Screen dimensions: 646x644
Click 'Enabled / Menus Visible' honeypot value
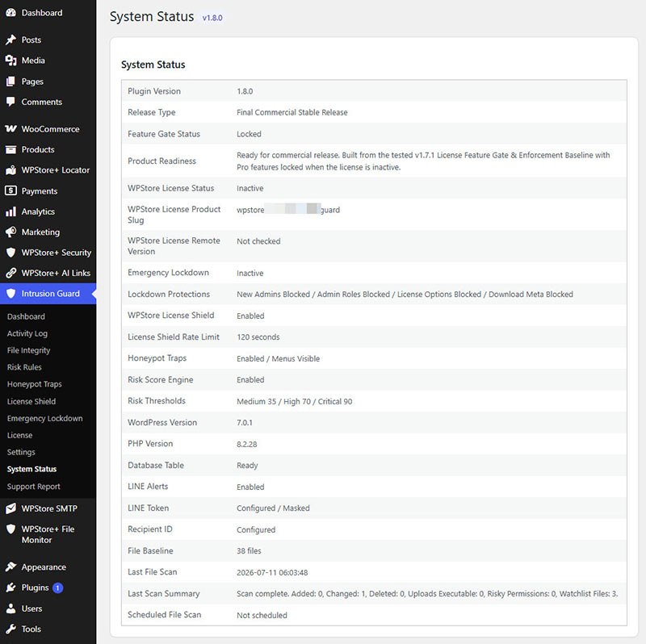(278, 358)
